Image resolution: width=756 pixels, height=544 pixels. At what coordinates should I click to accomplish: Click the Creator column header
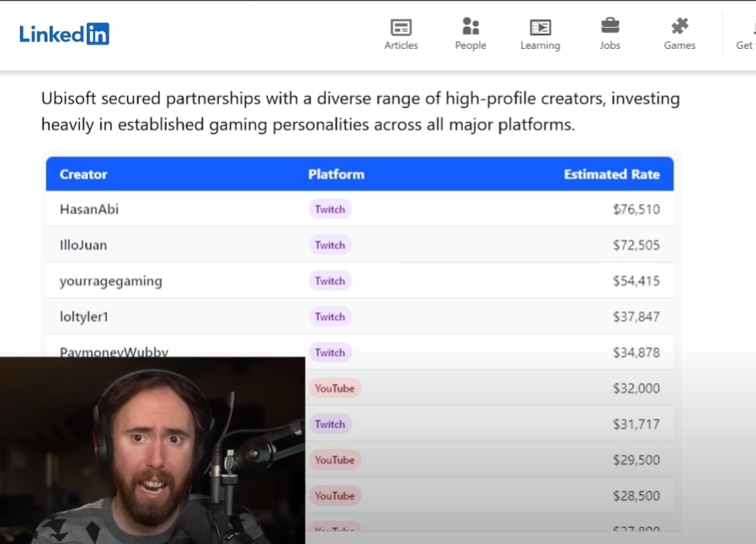coord(83,174)
